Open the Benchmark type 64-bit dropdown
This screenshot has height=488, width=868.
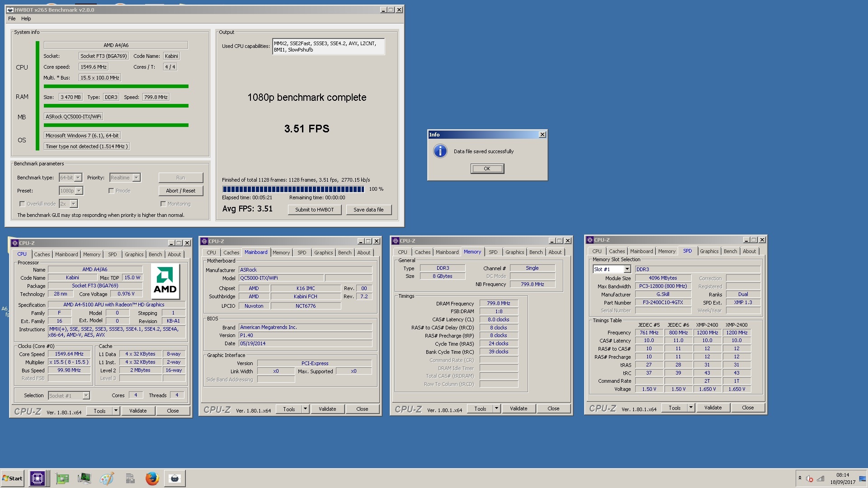click(x=78, y=178)
